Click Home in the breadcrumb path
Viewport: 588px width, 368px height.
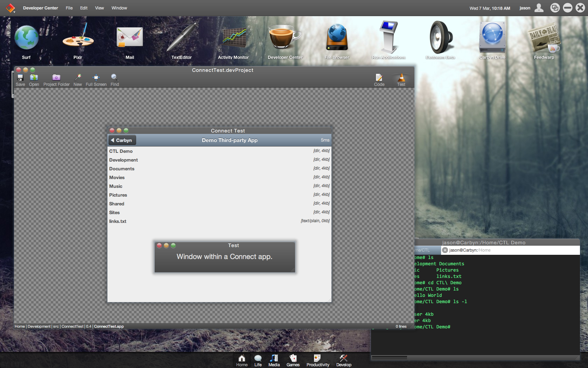20,326
